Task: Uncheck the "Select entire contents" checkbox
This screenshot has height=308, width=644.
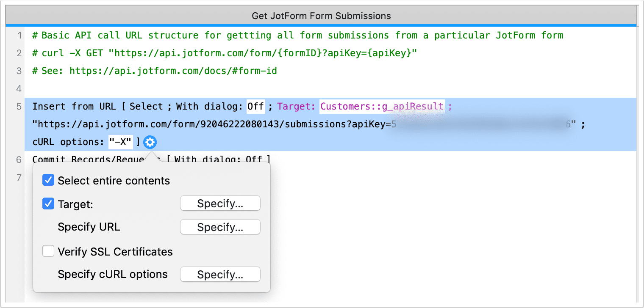Action: (x=48, y=180)
